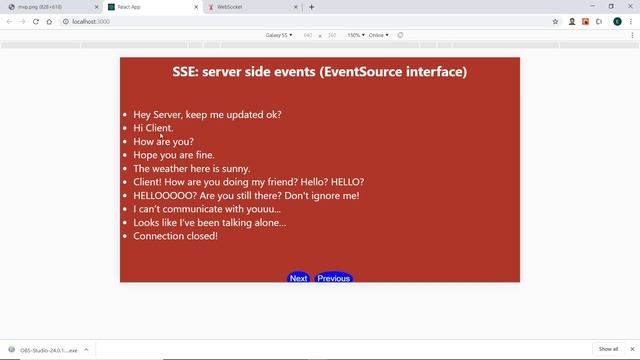640x360 pixels.
Task: Click "Hope you are fine." list item
Action: (174, 155)
